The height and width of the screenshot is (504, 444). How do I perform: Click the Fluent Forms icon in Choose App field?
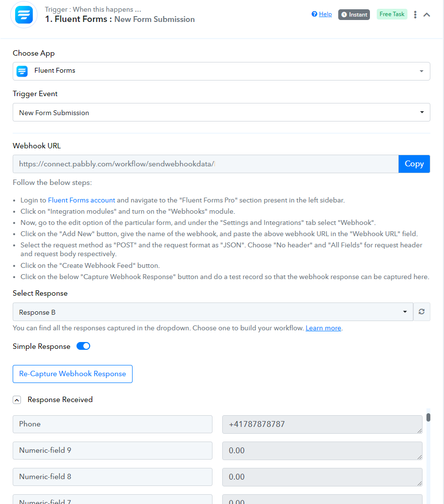pos(22,71)
